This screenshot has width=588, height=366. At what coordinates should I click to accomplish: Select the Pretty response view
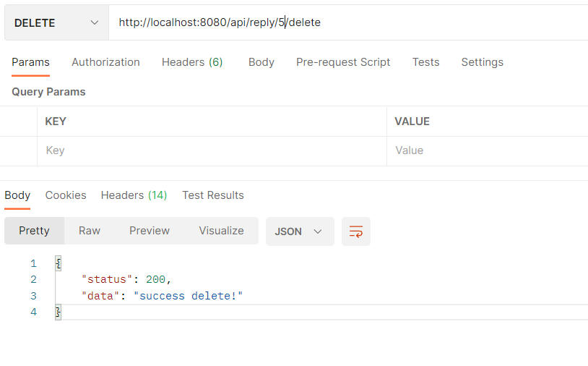34,231
